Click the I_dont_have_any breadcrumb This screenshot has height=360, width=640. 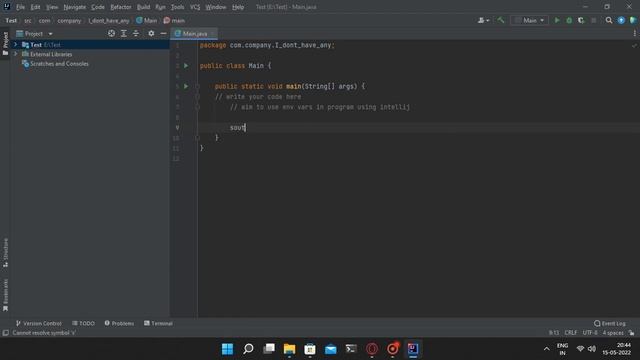pos(109,20)
